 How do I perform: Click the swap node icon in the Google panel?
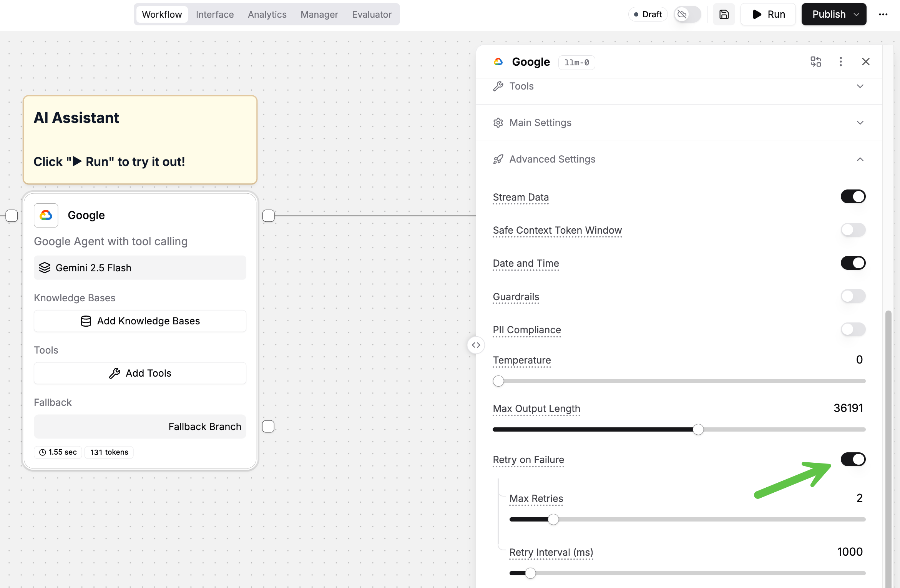click(815, 61)
